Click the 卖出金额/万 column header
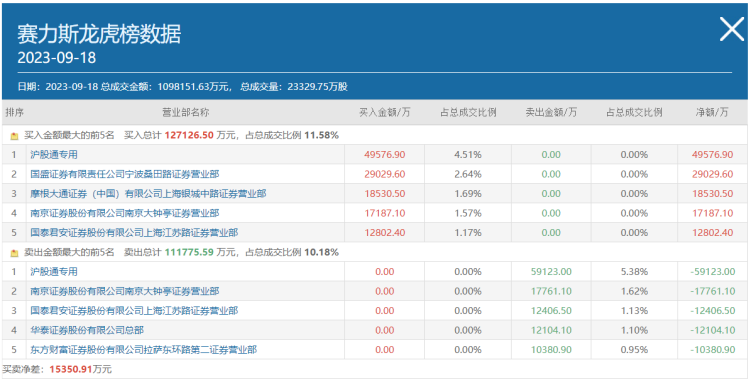 tap(551, 113)
